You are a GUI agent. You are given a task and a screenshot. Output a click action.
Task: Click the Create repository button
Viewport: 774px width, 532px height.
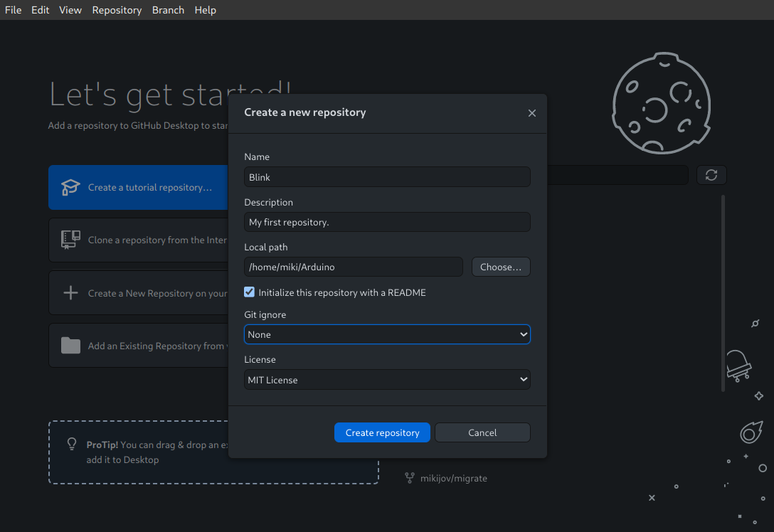click(382, 433)
